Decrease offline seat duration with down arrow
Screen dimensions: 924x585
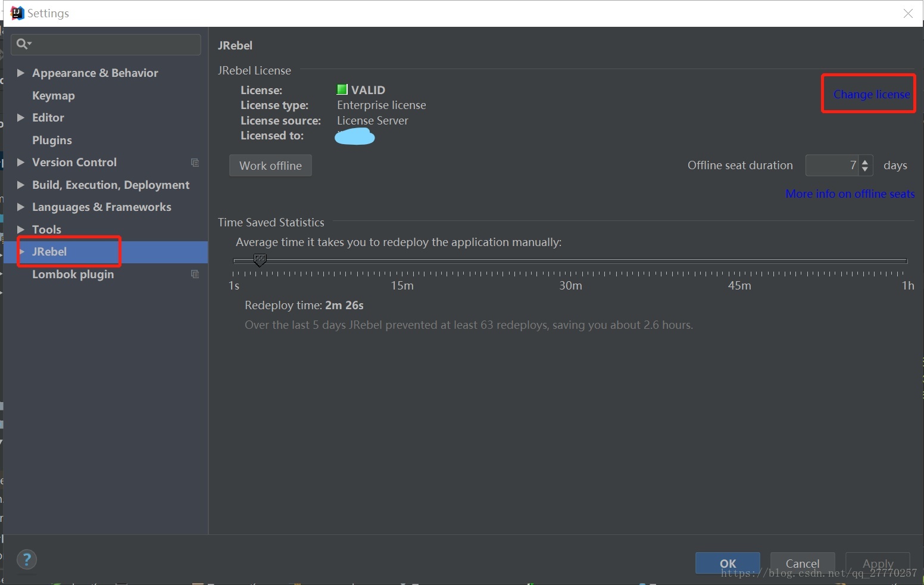(x=865, y=169)
